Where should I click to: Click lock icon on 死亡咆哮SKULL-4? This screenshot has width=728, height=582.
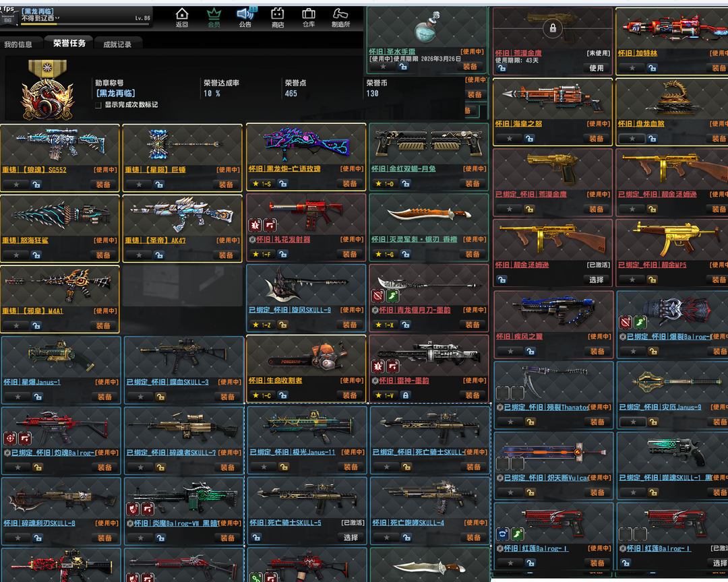point(406,538)
